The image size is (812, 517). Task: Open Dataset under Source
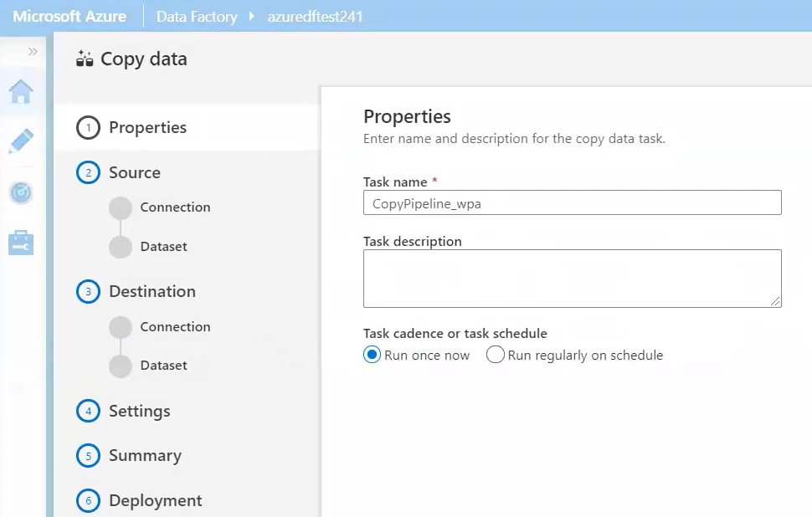(x=163, y=246)
